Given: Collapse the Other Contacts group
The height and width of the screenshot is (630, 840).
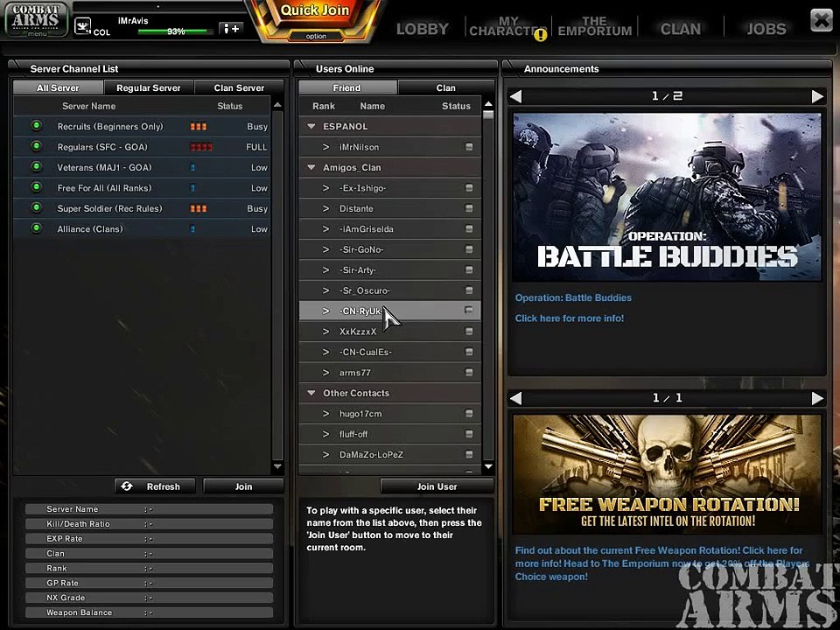Looking at the screenshot, I should (x=311, y=393).
